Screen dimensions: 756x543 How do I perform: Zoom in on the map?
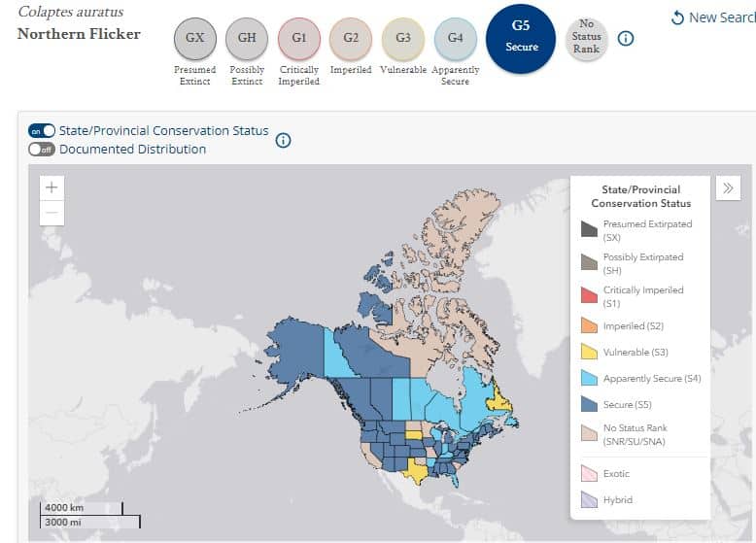point(52,187)
